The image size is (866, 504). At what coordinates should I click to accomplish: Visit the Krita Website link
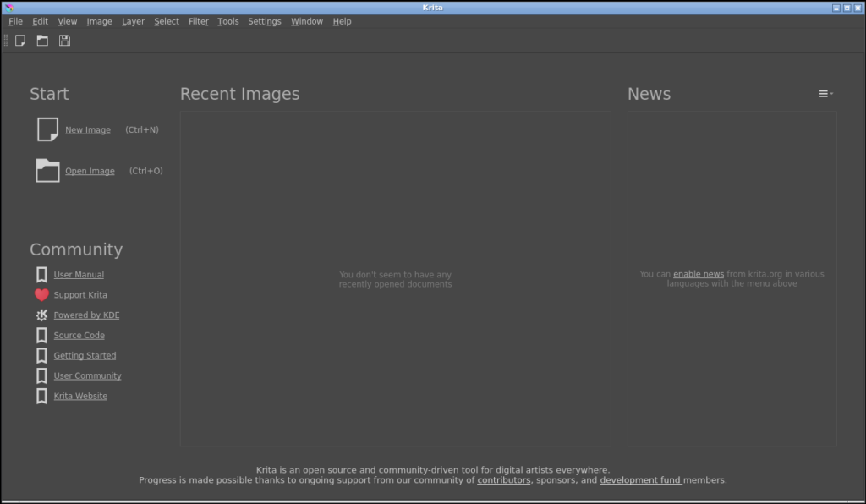click(x=80, y=396)
